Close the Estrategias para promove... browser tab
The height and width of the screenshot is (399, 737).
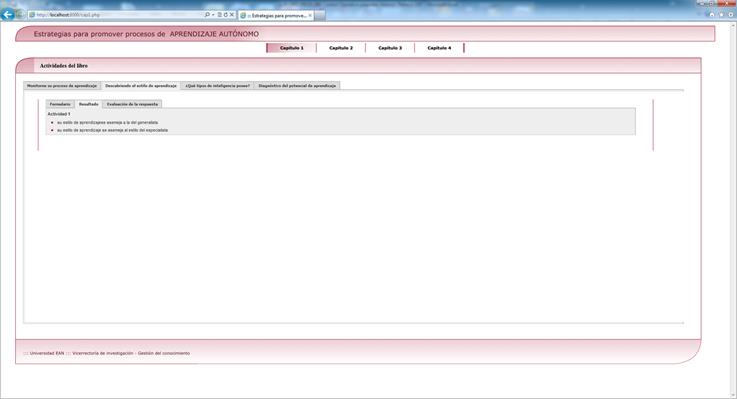(310, 16)
